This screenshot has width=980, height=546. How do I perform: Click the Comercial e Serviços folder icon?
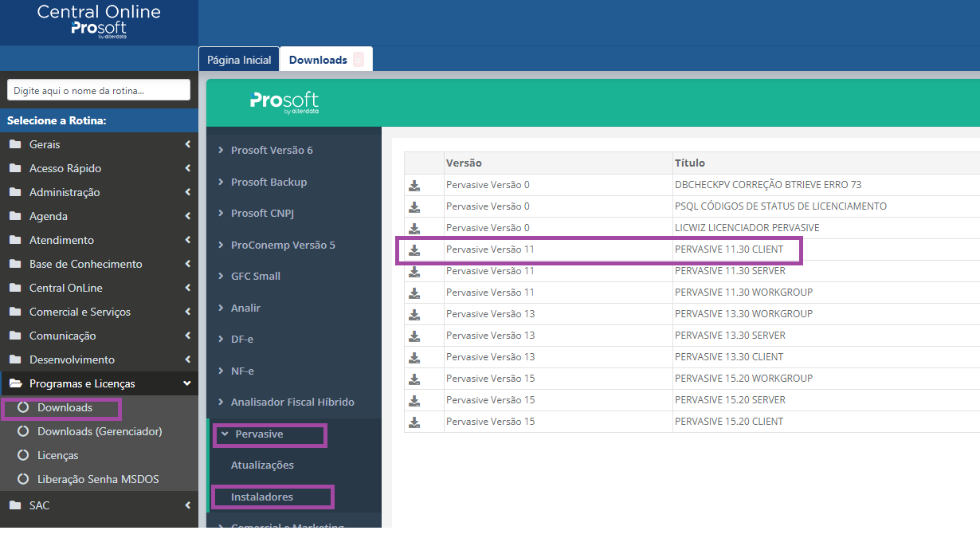click(15, 312)
